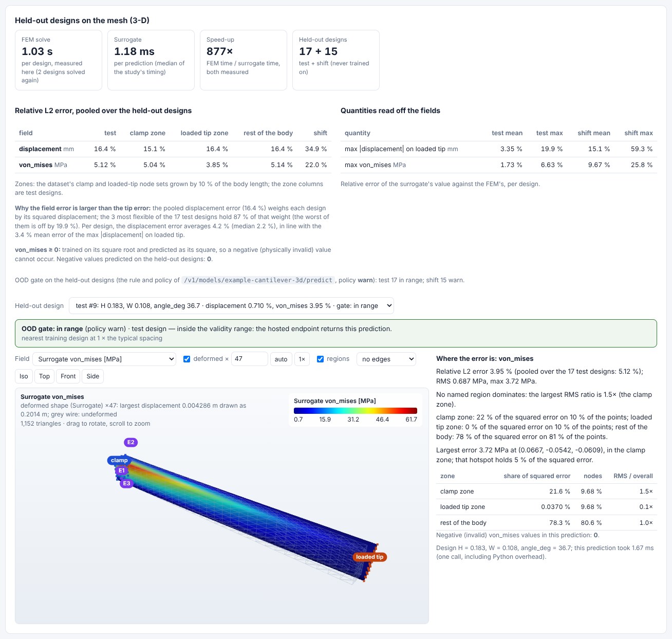Click the E1 marker label
Image resolution: width=672 pixels, height=639 pixels.
[x=122, y=470]
